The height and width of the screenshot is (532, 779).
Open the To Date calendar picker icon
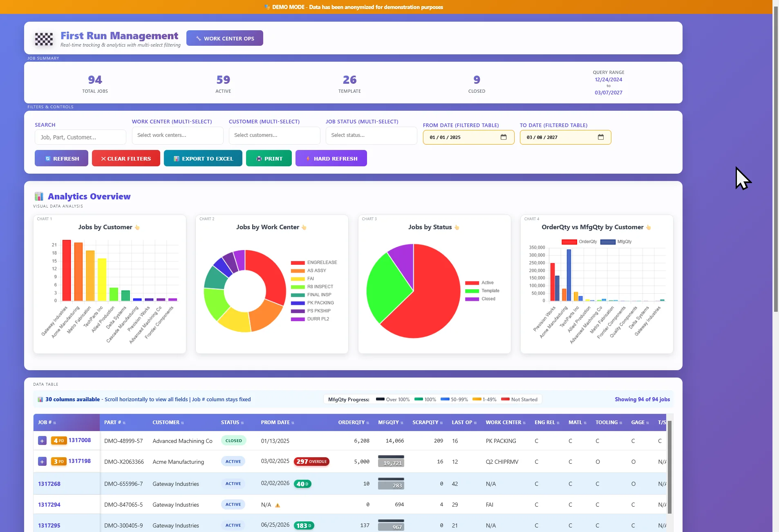[x=600, y=137]
